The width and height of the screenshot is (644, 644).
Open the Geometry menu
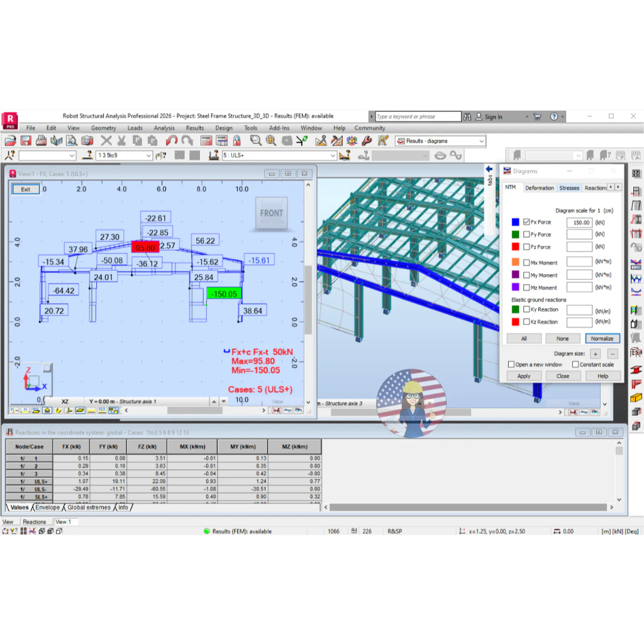104,128
